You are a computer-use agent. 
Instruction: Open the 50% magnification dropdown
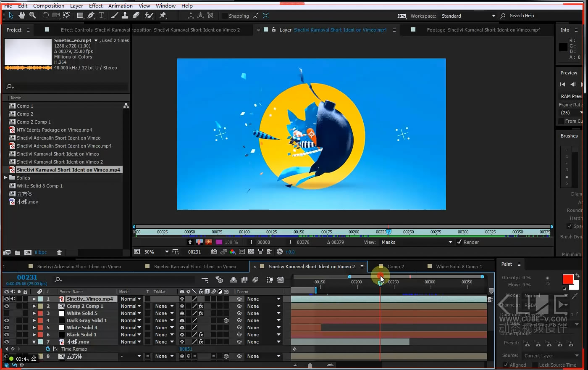click(156, 252)
